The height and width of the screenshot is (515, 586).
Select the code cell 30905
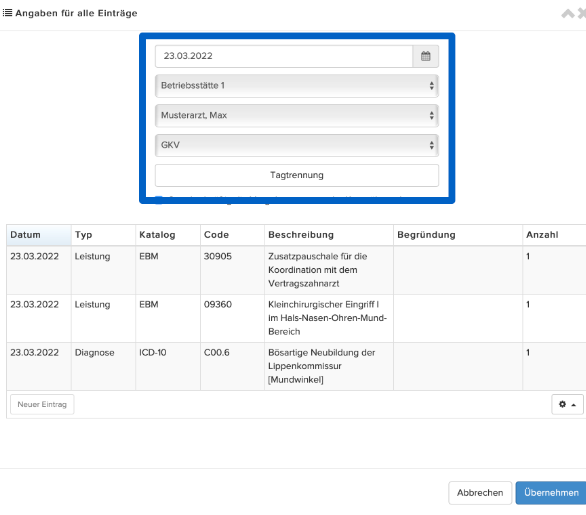pos(232,270)
